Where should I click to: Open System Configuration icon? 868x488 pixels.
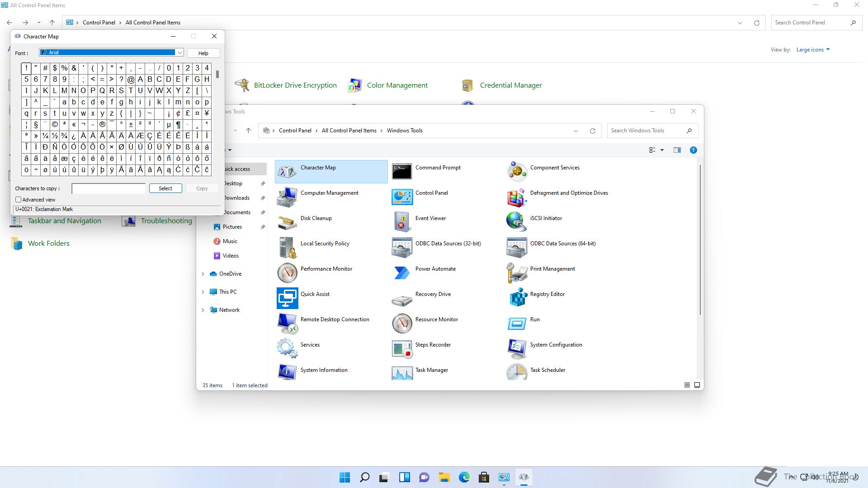click(x=517, y=349)
